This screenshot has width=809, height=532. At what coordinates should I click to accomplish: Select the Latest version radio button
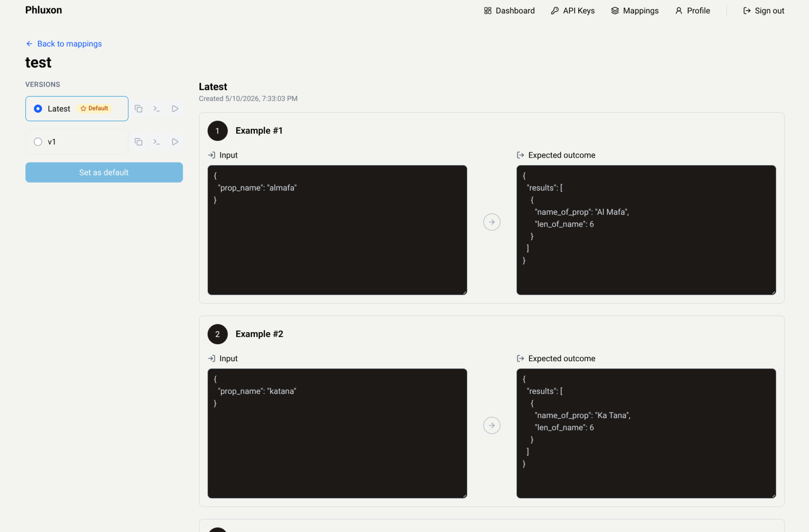click(x=38, y=109)
